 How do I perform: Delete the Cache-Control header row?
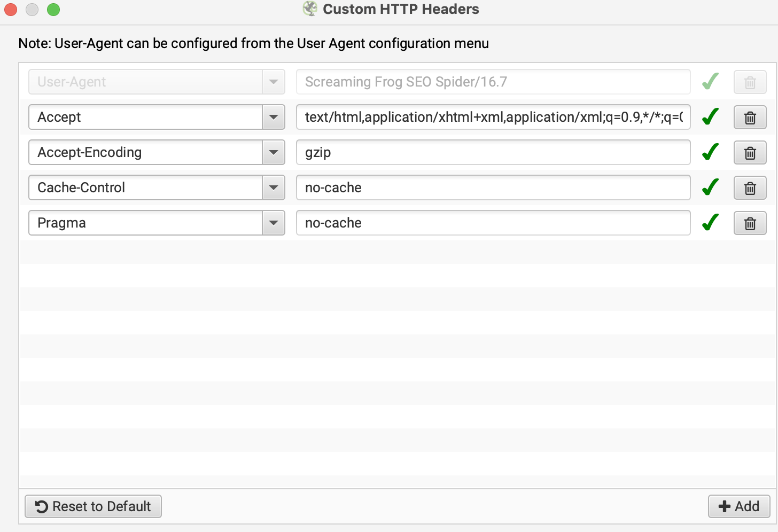750,188
